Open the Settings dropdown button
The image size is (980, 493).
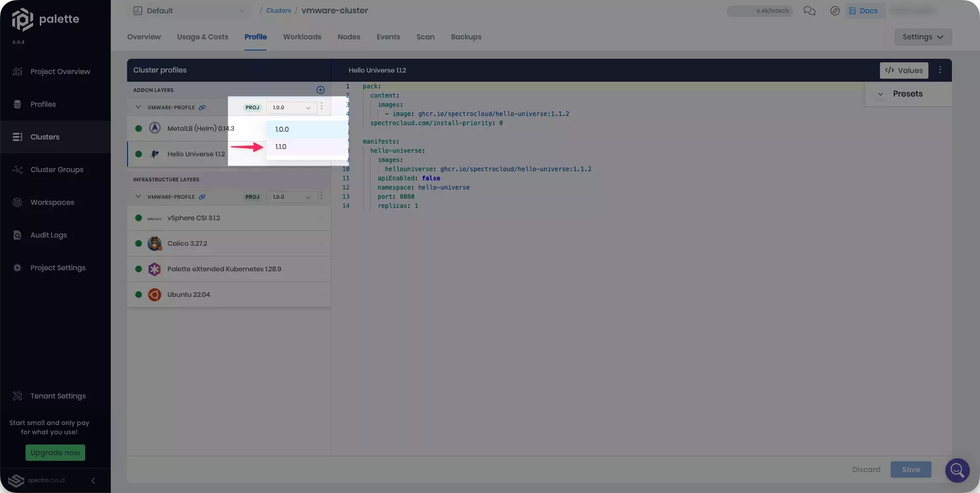[x=923, y=37]
